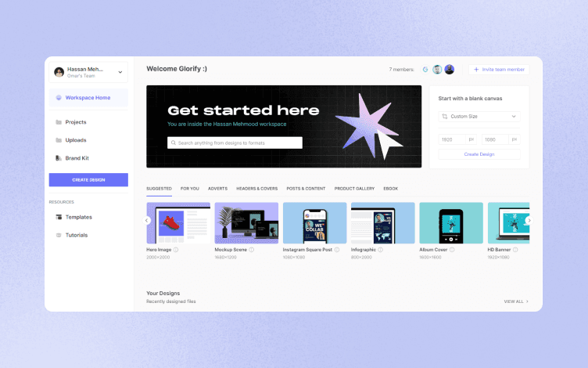The image size is (588, 368).
Task: Click the Custom Size dropdown chevron
Action: [514, 117]
